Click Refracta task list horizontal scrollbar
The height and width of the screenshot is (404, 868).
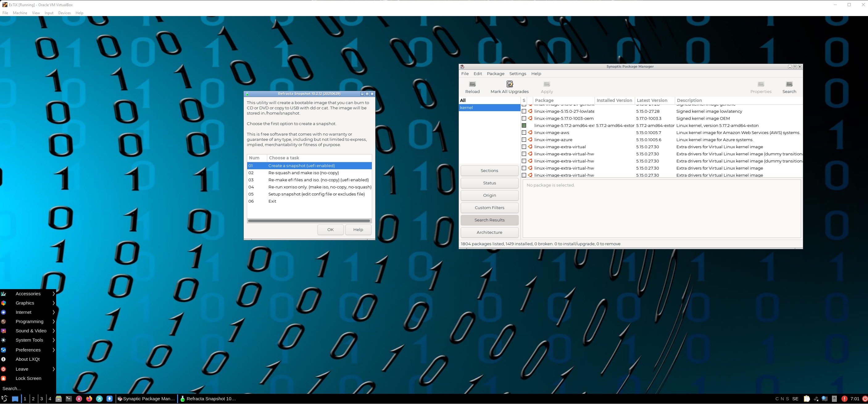tap(309, 221)
